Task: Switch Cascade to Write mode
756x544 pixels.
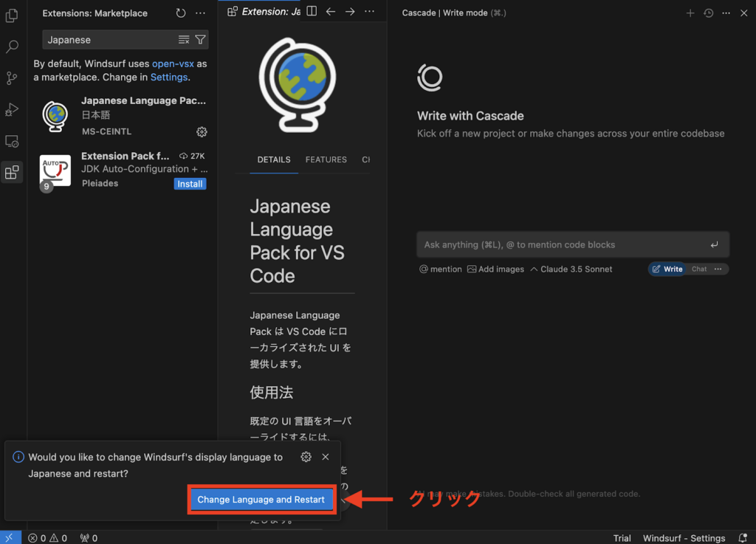Action: tap(667, 269)
